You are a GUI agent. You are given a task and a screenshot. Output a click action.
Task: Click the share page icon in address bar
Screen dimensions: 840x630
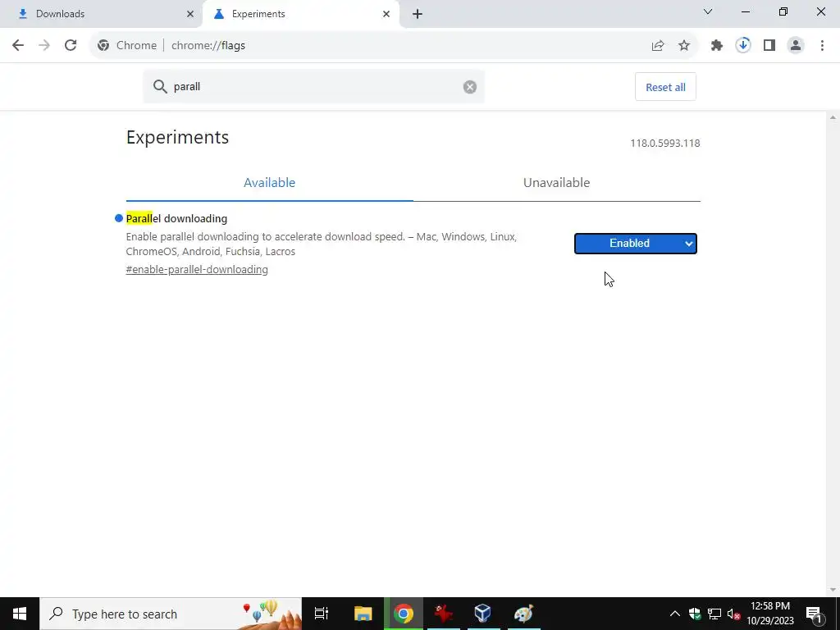pyautogui.click(x=658, y=46)
